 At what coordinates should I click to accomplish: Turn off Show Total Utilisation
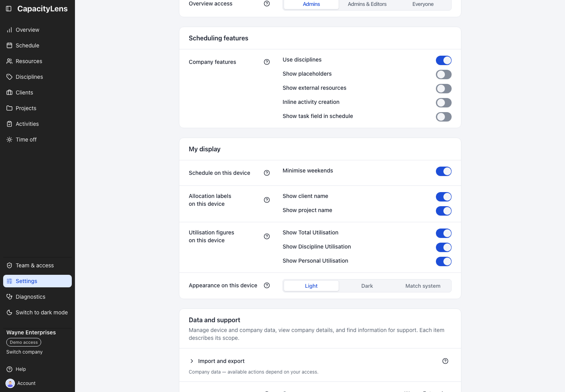tap(444, 233)
